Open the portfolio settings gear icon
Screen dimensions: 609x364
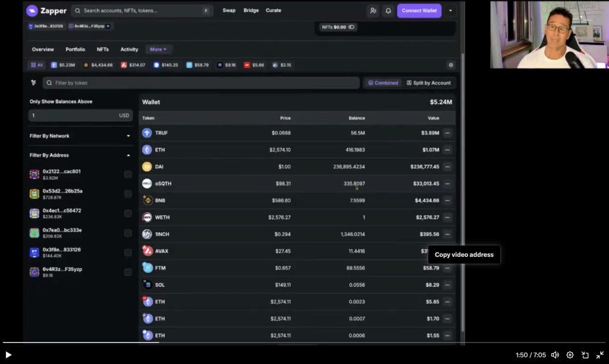(x=451, y=65)
